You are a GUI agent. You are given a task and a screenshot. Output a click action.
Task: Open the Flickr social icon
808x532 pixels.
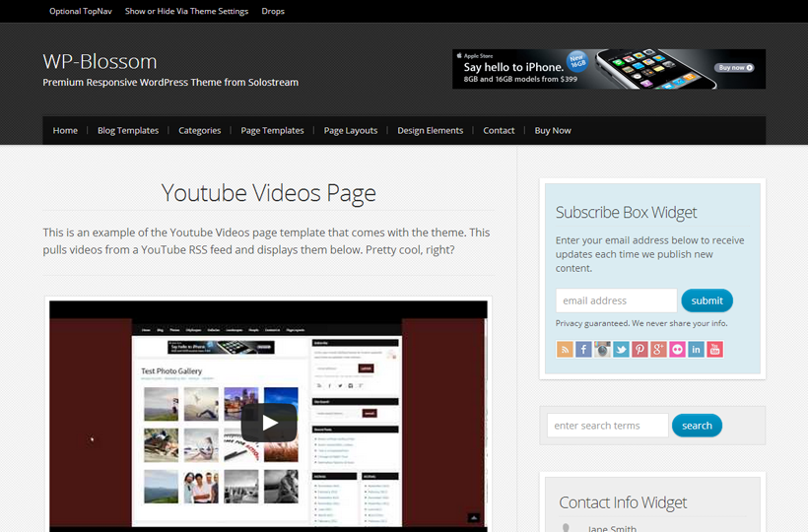point(677,349)
